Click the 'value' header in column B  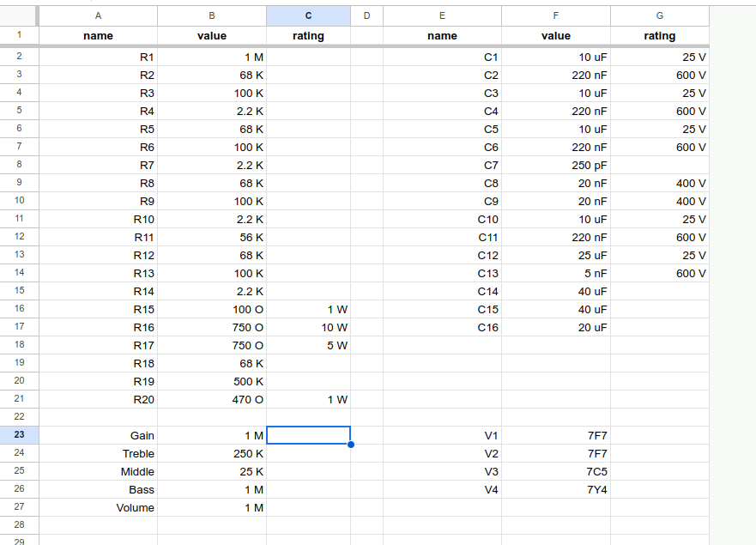coord(212,36)
